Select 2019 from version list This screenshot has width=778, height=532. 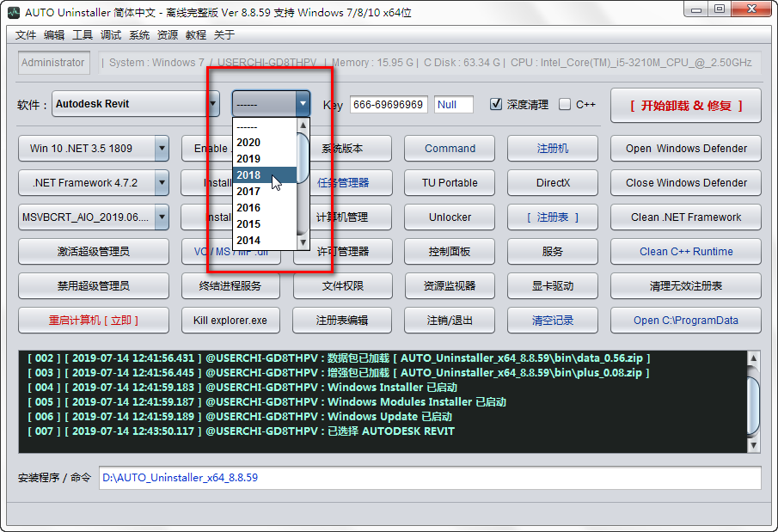point(265,159)
